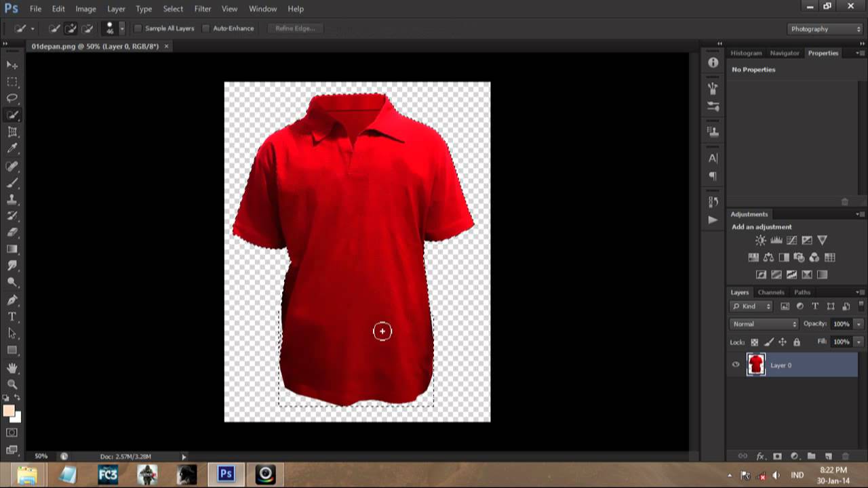Add a Gradient Map adjustment
This screenshot has width=868, height=488.
(823, 274)
